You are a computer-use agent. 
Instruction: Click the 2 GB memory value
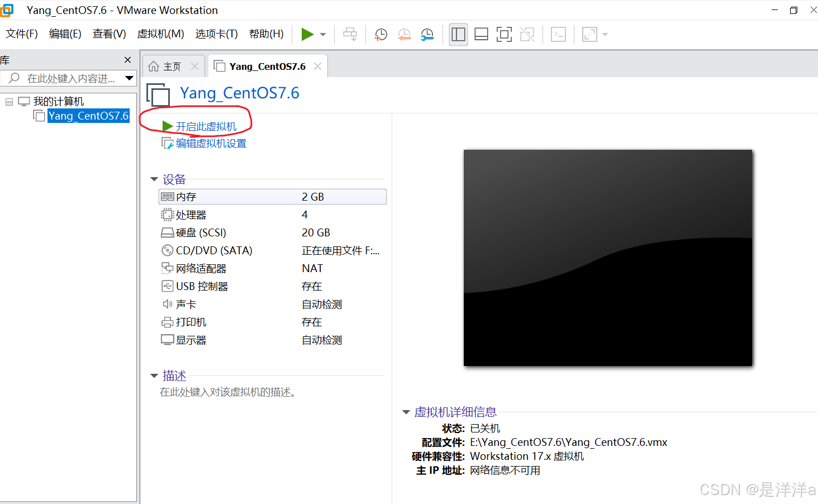[313, 197]
